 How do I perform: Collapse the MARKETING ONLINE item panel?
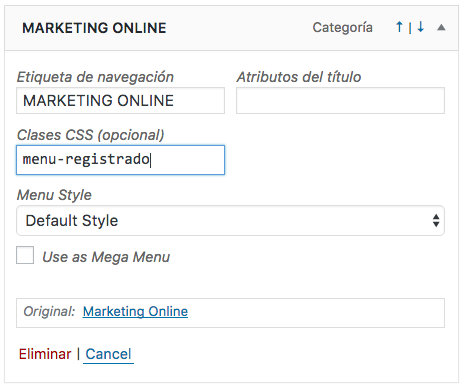click(441, 27)
